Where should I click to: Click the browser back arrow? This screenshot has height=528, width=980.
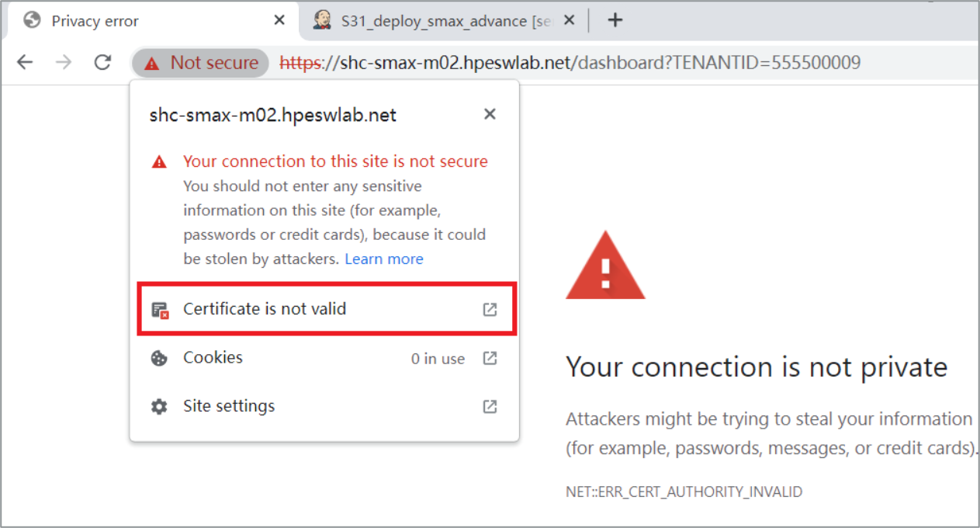pos(25,63)
